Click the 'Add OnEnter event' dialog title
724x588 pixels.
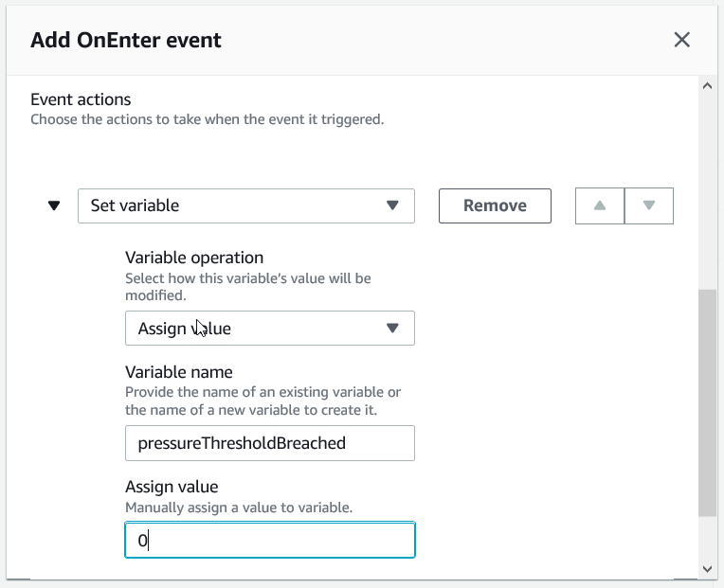tap(126, 40)
